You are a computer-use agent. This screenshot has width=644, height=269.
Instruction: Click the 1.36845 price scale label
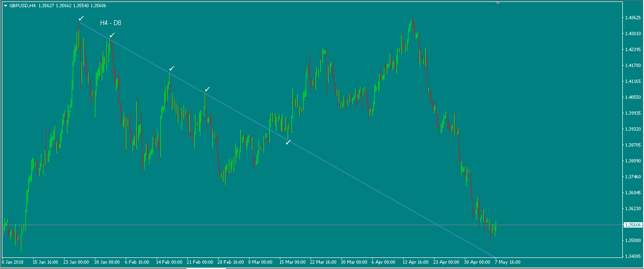pyautogui.click(x=632, y=193)
